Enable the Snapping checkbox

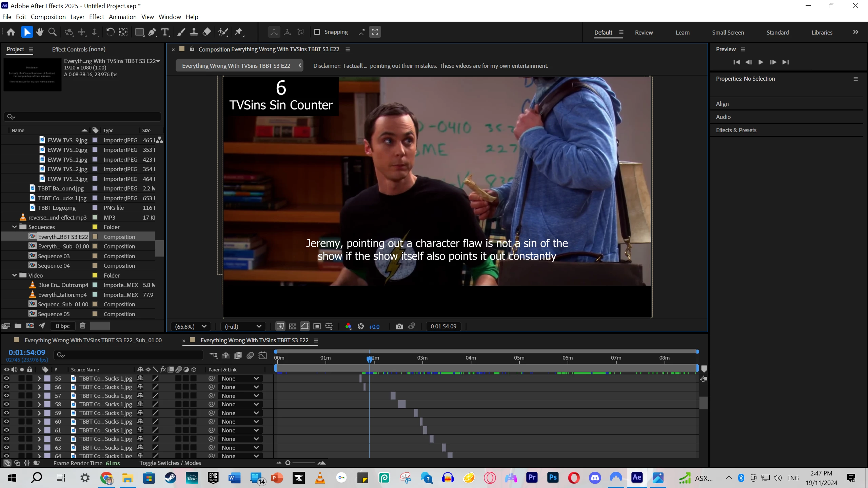point(317,32)
